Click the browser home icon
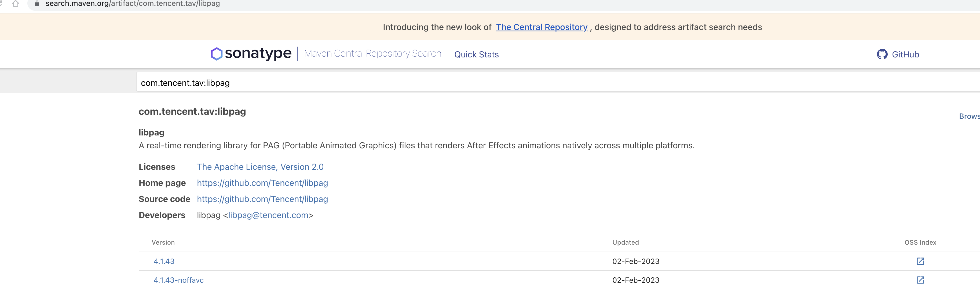The height and width of the screenshot is (287, 980). tap(16, 4)
